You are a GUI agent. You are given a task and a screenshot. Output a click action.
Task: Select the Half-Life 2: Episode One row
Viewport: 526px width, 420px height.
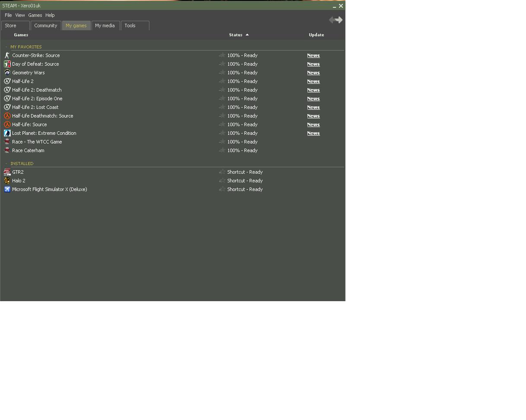173,99
